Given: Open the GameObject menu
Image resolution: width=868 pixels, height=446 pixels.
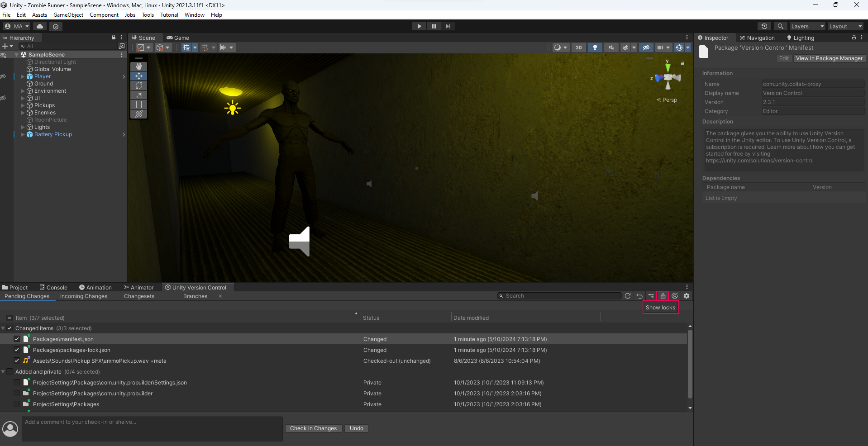Looking at the screenshot, I should (68, 15).
